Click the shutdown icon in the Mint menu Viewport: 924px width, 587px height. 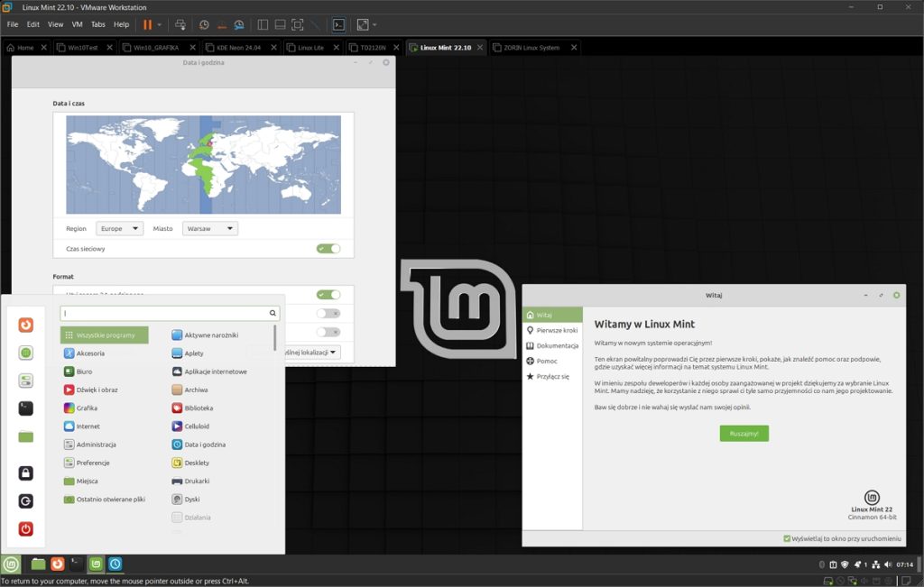(x=25, y=528)
